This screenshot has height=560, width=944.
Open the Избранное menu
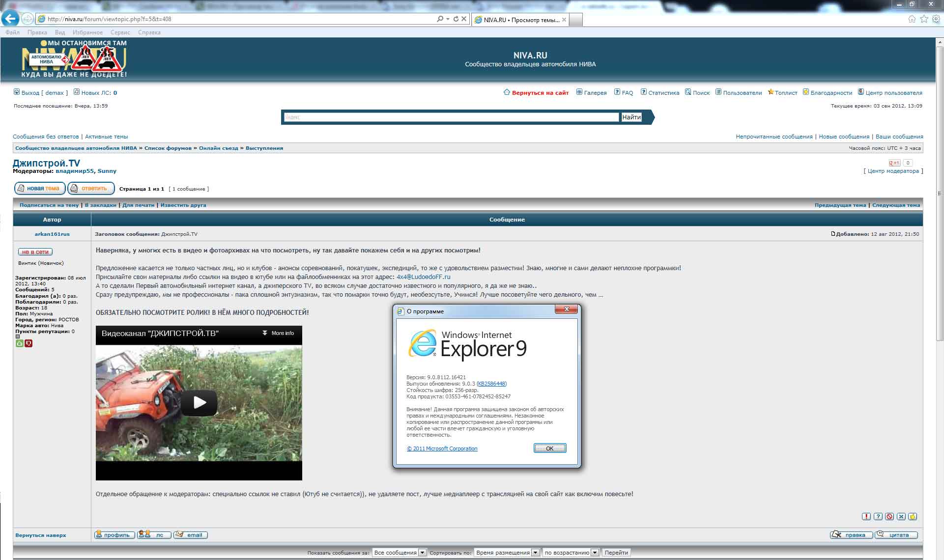[x=87, y=32]
